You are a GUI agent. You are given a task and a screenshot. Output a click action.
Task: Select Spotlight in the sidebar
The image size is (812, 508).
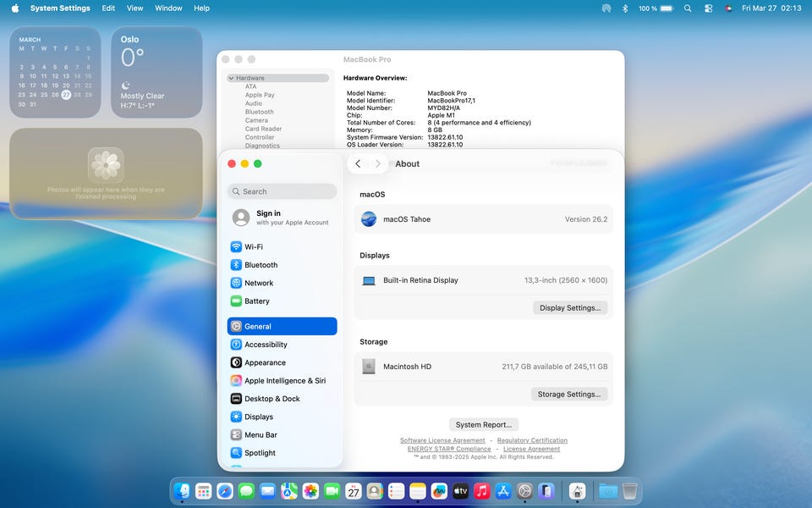point(260,453)
